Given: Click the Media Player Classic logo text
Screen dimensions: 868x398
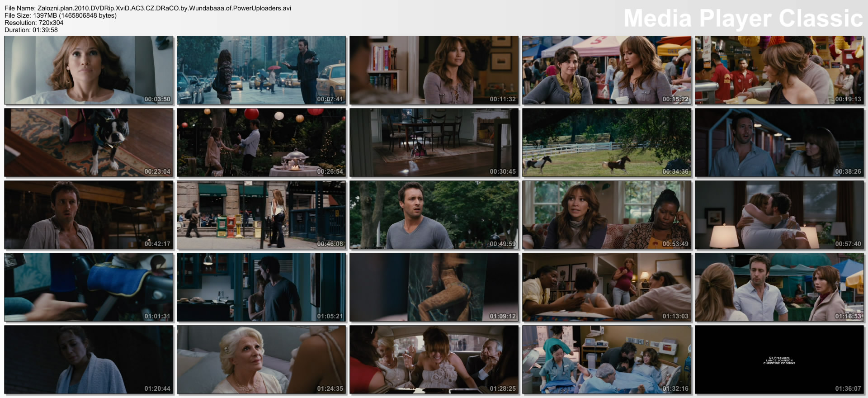Looking at the screenshot, I should point(743,19).
